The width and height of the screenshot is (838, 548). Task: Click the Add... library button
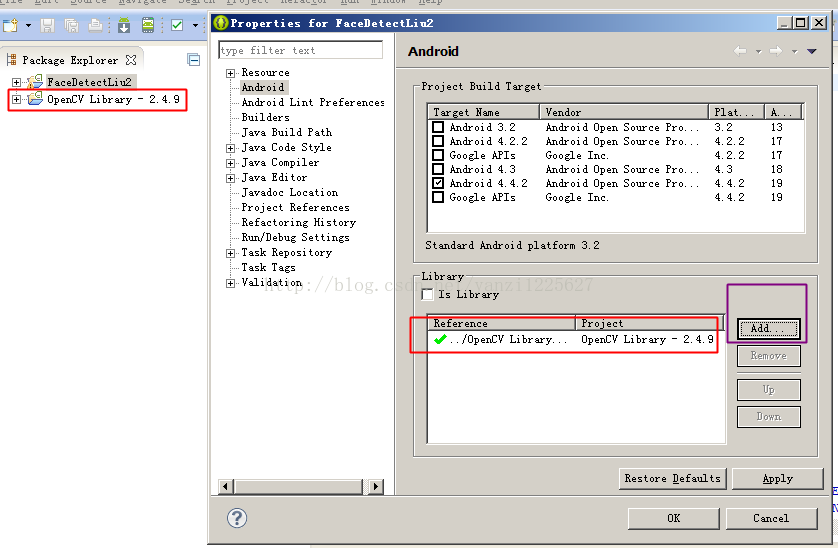click(x=769, y=329)
